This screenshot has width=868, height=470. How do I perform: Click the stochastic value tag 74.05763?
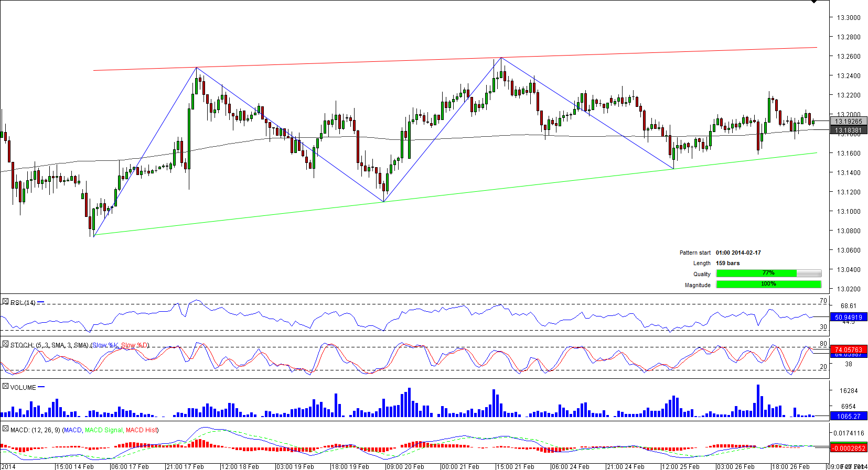point(848,349)
